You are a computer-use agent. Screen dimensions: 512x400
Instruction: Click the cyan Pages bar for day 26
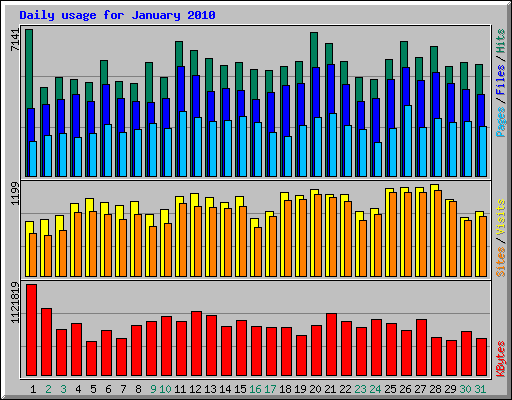pos(408,141)
